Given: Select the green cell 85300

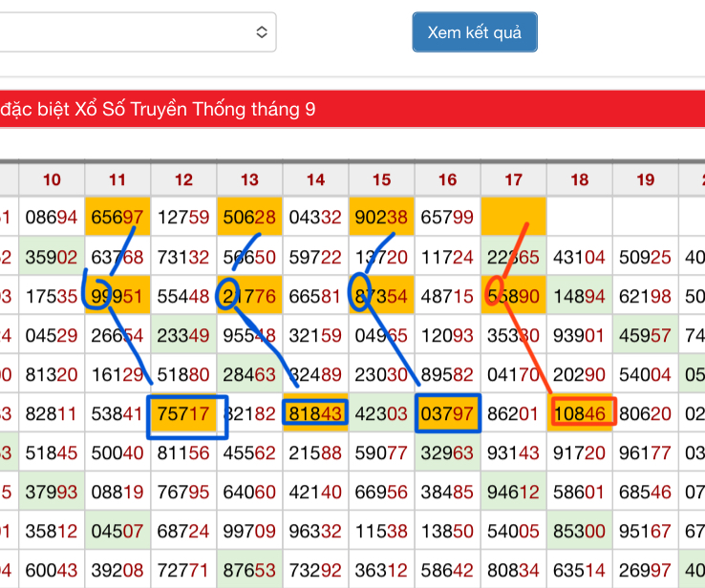Looking at the screenshot, I should tap(580, 532).
